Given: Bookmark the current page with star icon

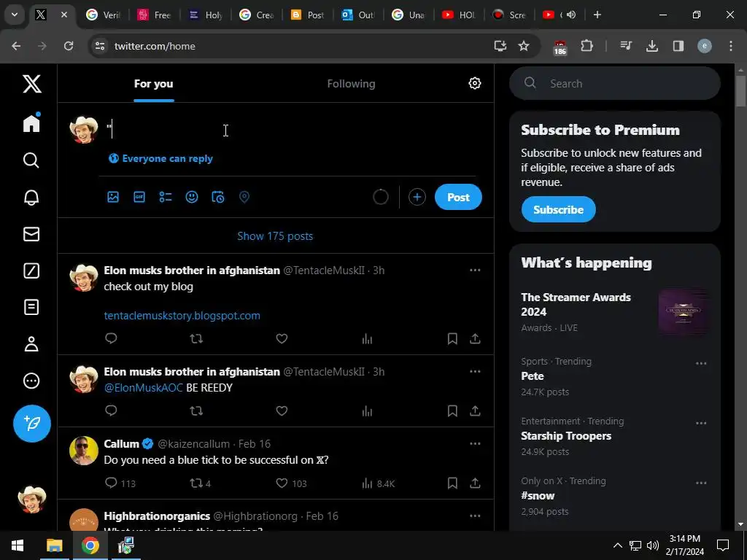Looking at the screenshot, I should pyautogui.click(x=524, y=46).
